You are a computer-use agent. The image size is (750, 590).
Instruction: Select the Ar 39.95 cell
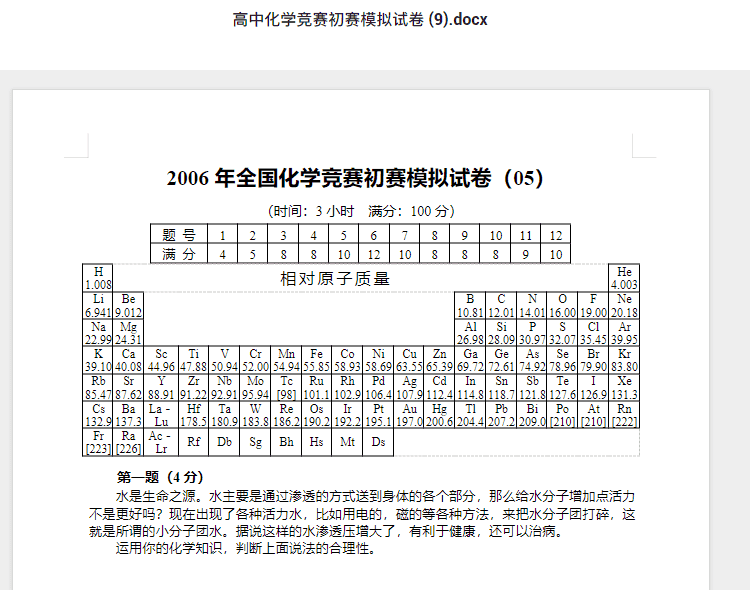pos(624,333)
